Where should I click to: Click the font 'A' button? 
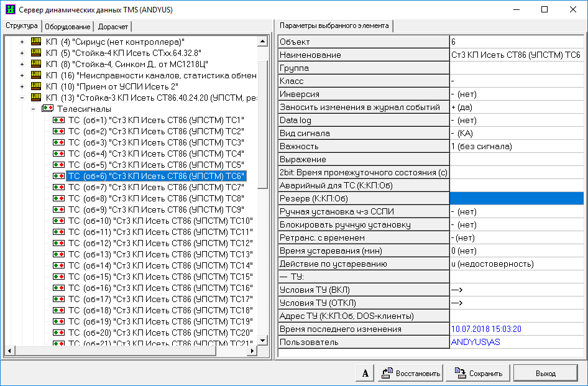tap(365, 374)
